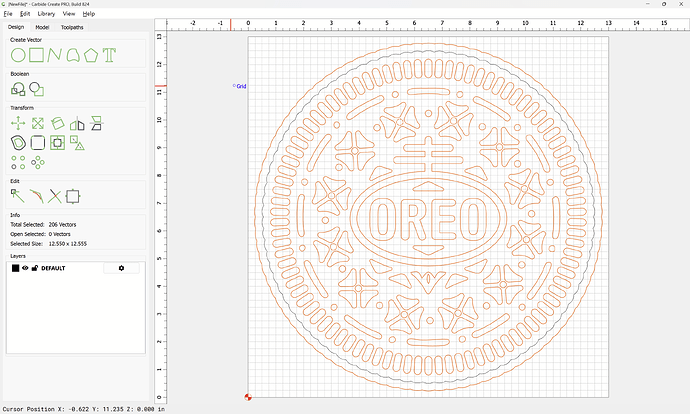Screen dimensions: 690x414
Task: Switch to the Model tab
Action: [x=42, y=27]
